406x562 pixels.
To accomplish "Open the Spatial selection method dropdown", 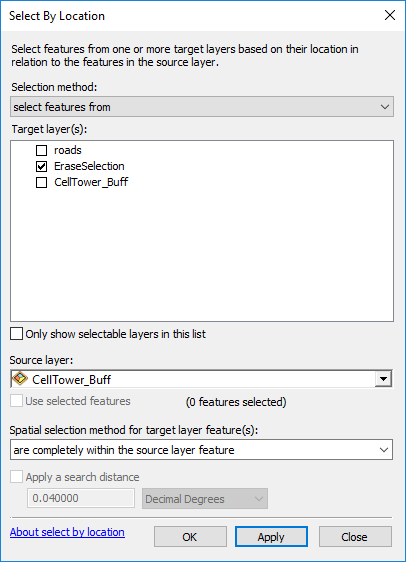I will pyautogui.click(x=201, y=449).
